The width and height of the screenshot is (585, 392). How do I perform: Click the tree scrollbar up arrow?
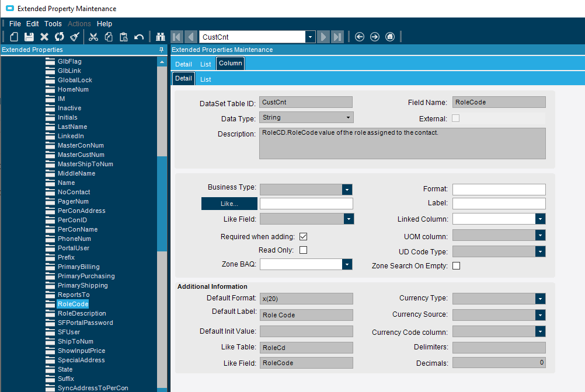pos(162,62)
